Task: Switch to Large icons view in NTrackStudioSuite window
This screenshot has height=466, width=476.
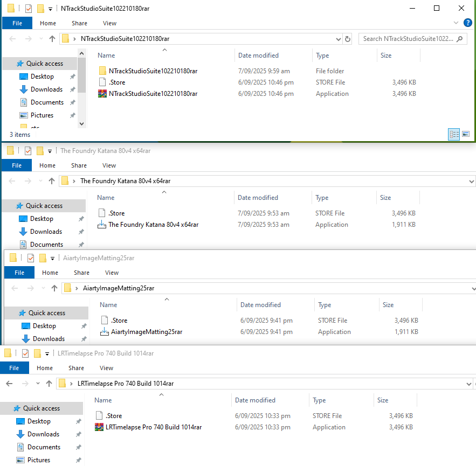Action: (x=466, y=134)
